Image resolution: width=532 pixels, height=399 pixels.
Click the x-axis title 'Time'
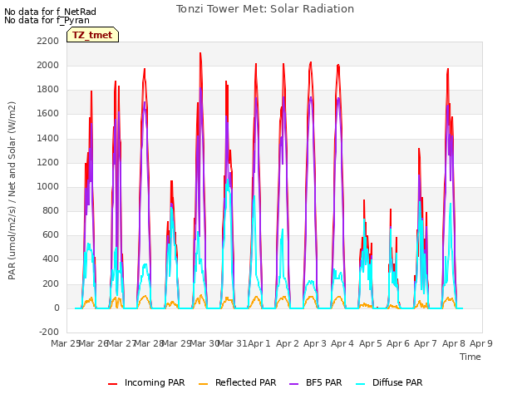(470, 357)
